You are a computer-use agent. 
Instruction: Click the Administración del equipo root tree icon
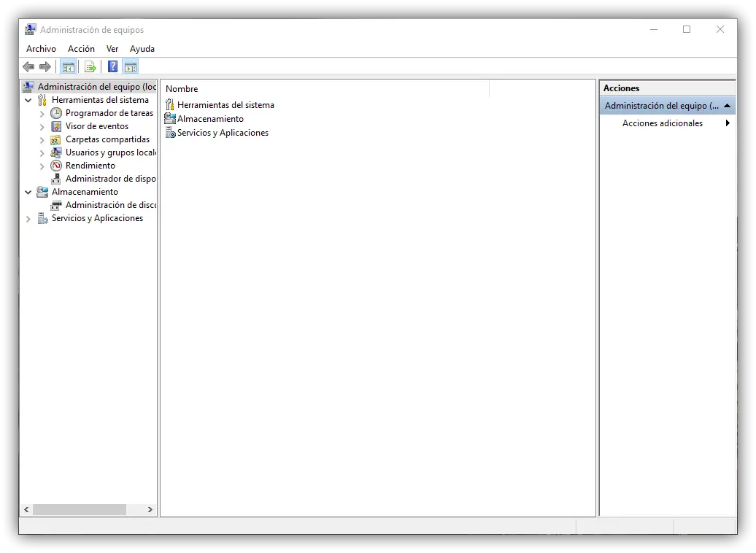(x=28, y=87)
